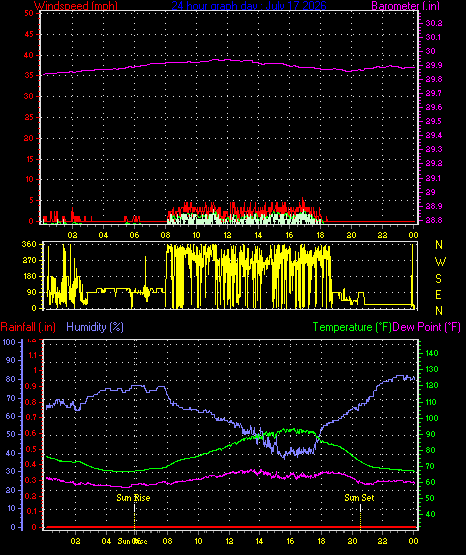Click the topmost 'N' compass letter
466x555 pixels.
tap(439, 245)
